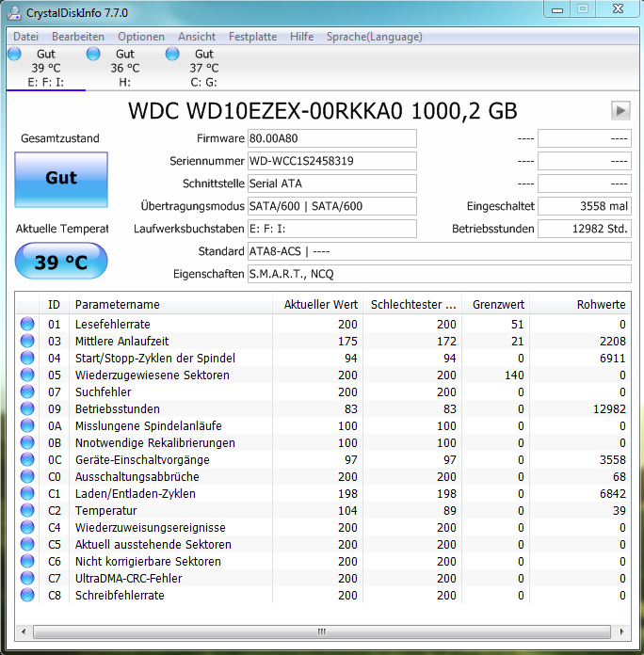Screen dimensions: 644x655
Task: Switch to the H: disk tab
Action: point(125,68)
